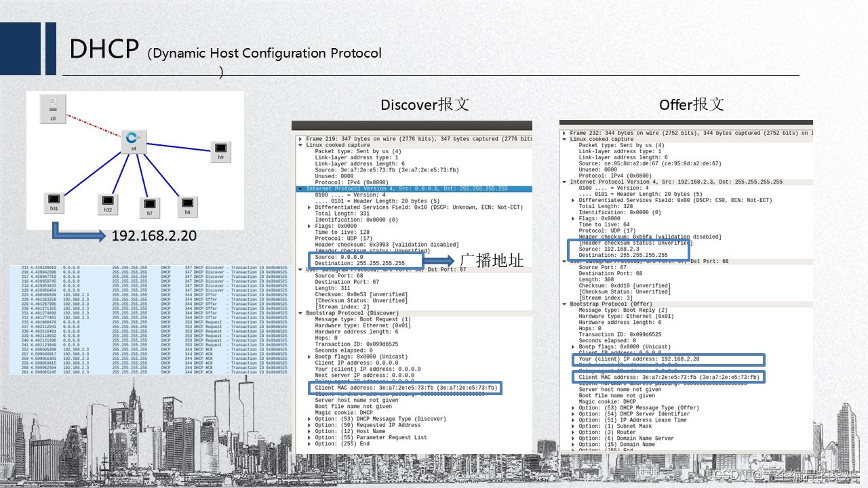This screenshot has height=488, width=868.
Task: Select 'Time to live: 128' line
Action: click(x=344, y=232)
